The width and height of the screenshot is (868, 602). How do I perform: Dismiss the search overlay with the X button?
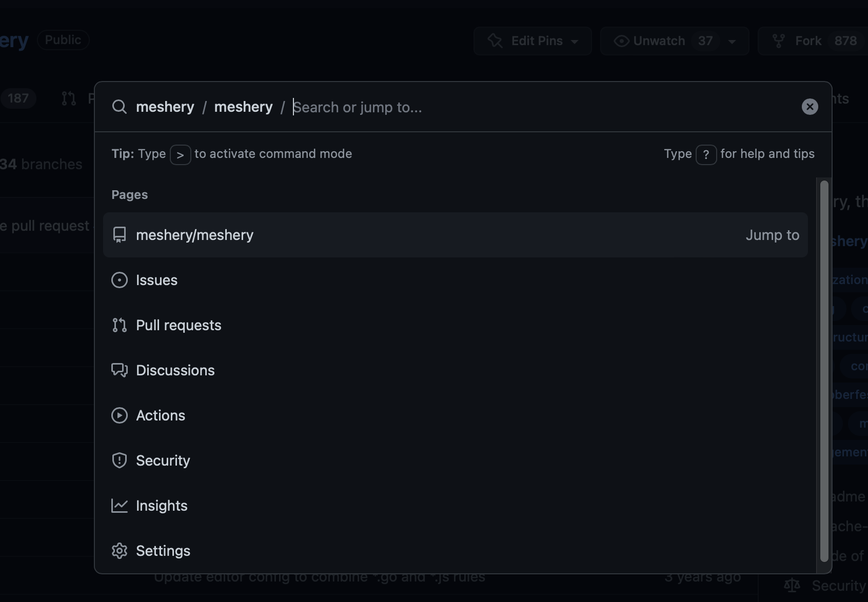coord(810,107)
